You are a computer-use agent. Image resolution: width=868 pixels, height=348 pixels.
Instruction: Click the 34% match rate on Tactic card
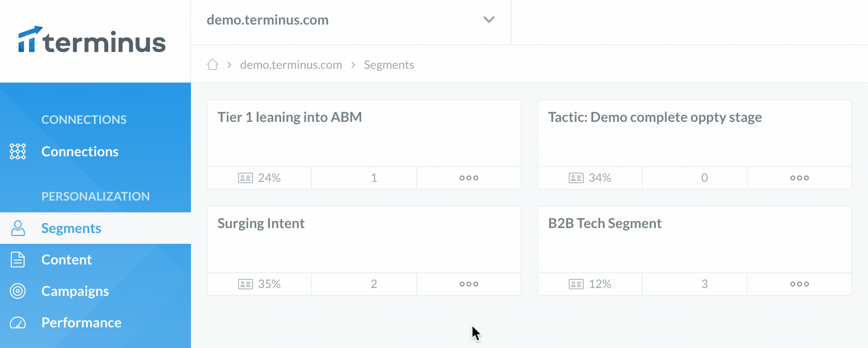click(600, 178)
